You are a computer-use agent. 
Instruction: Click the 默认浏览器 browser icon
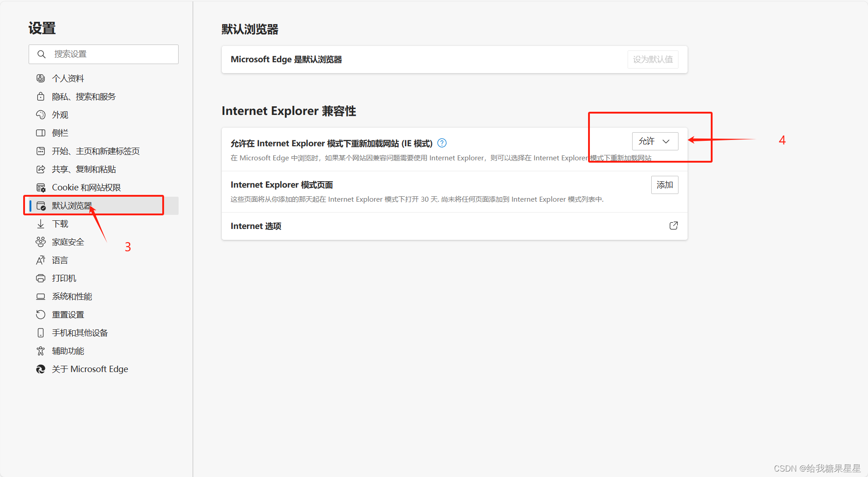point(41,206)
